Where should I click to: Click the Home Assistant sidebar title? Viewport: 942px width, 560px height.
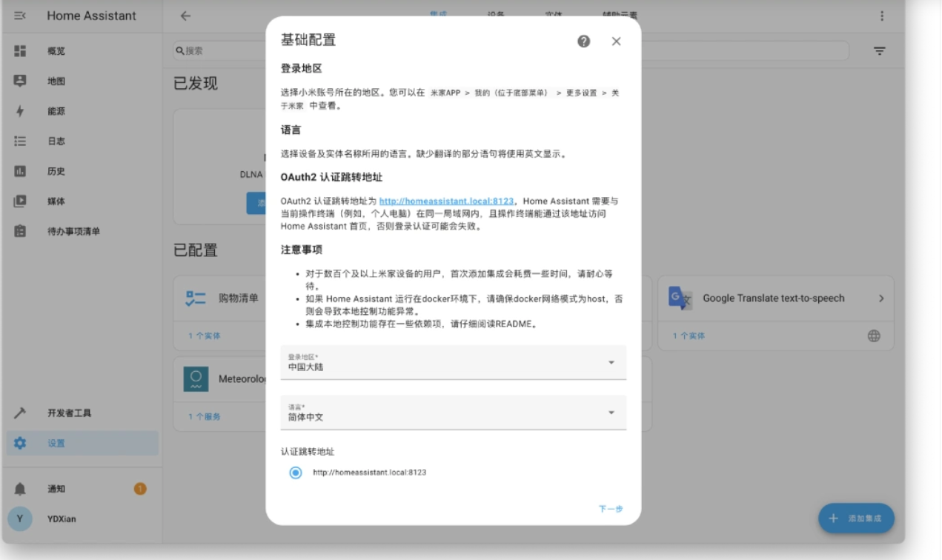point(91,16)
